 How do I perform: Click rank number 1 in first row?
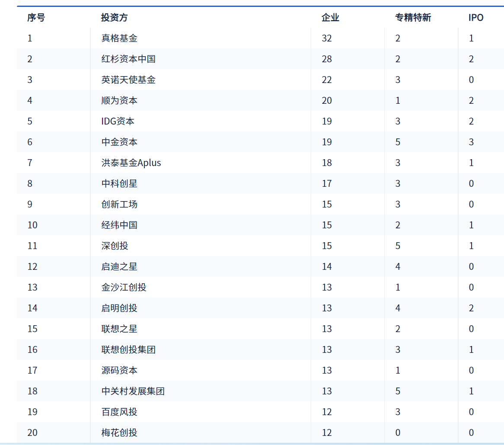(x=30, y=38)
